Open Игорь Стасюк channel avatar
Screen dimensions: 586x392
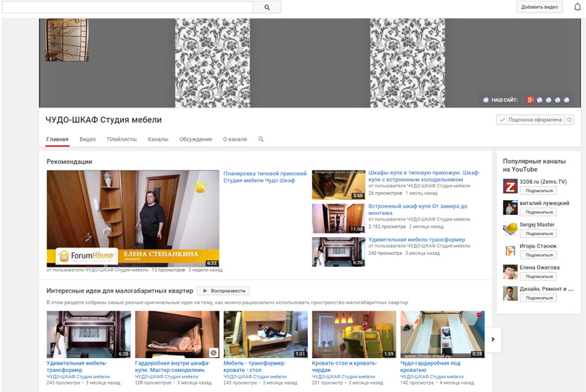(x=510, y=250)
